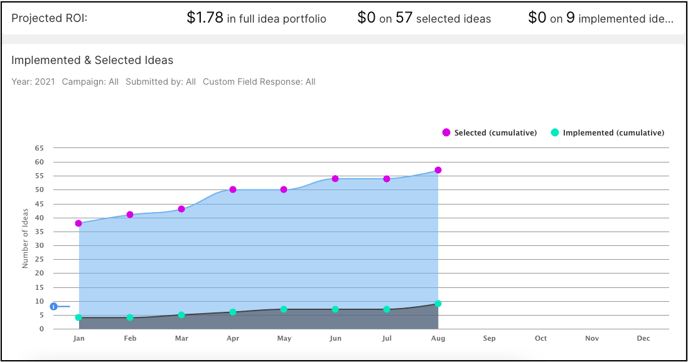Toggle Selected (cumulative) legend series
688x362 pixels.
489,133
